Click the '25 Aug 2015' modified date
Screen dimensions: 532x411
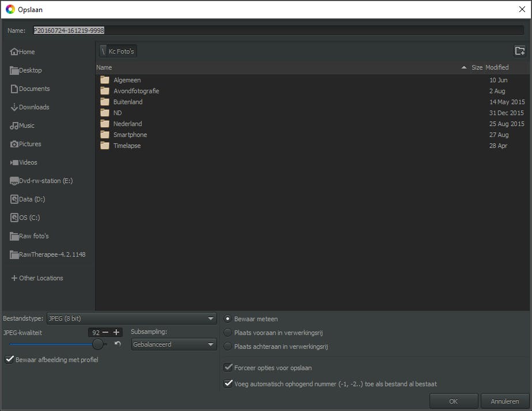(x=507, y=123)
